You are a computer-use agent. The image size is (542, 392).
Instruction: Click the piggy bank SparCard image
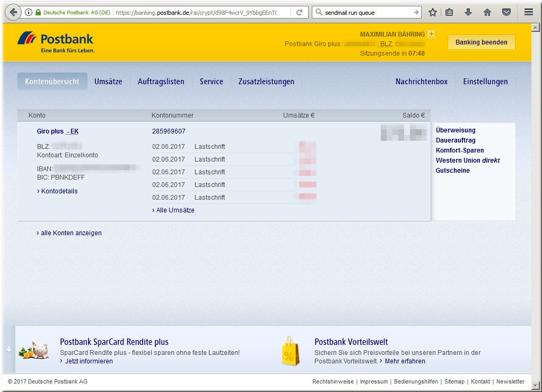(33, 350)
